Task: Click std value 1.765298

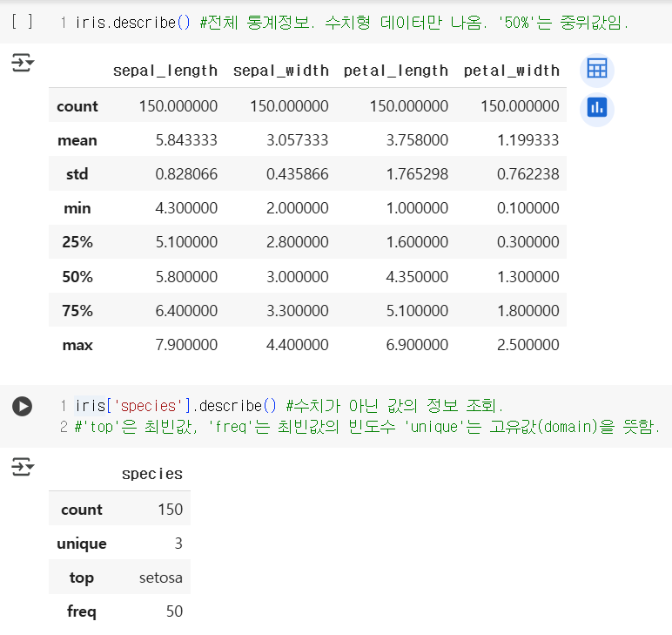Action: click(417, 174)
